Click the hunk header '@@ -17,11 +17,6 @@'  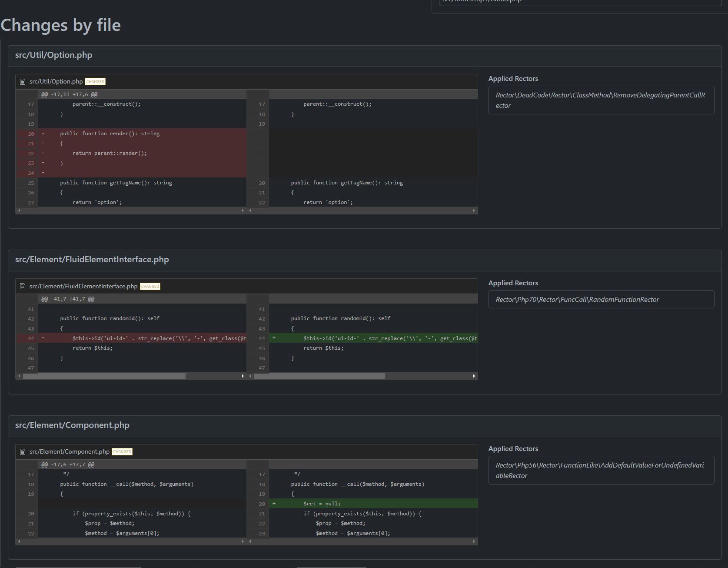point(69,94)
